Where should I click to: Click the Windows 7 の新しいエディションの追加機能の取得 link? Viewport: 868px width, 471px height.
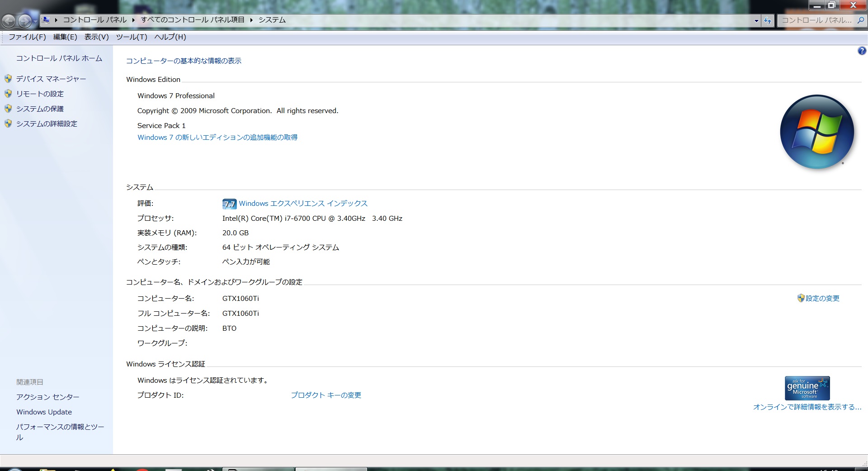point(217,138)
